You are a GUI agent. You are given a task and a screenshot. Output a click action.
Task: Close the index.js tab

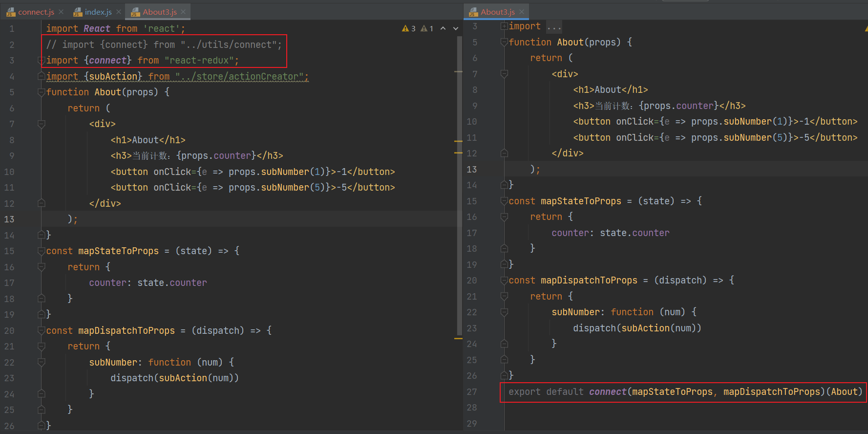click(x=119, y=12)
